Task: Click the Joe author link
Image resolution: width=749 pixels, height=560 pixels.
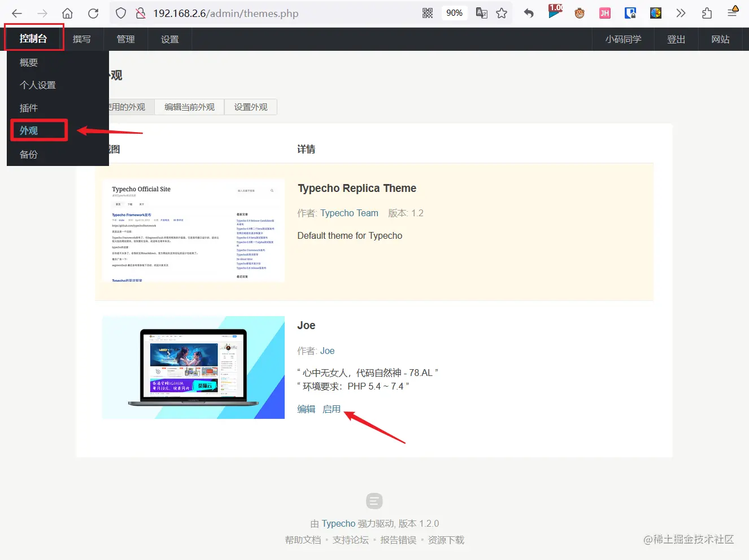Action: tap(327, 351)
